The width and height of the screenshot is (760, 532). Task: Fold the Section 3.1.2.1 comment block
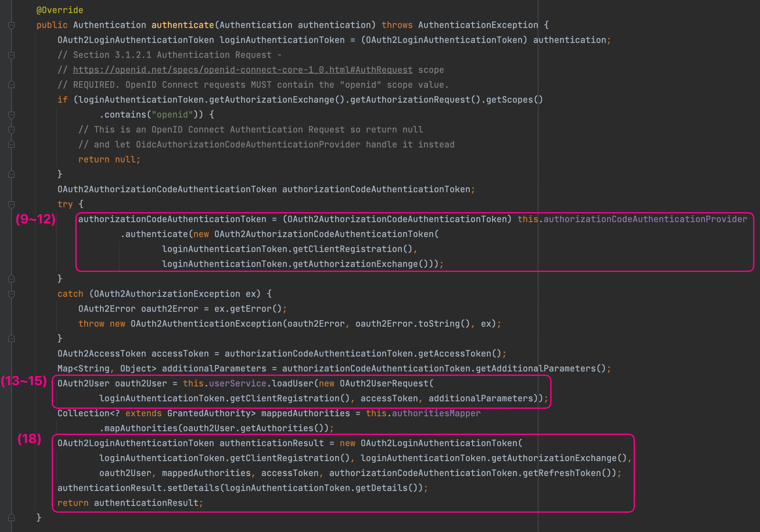[12, 55]
